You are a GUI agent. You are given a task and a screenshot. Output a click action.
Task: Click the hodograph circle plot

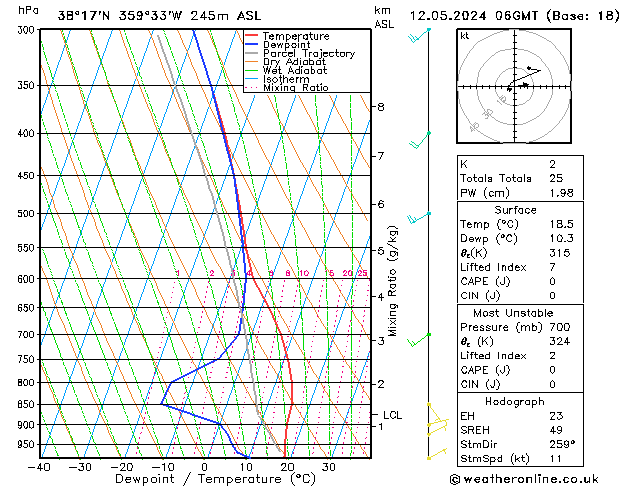[514, 87]
